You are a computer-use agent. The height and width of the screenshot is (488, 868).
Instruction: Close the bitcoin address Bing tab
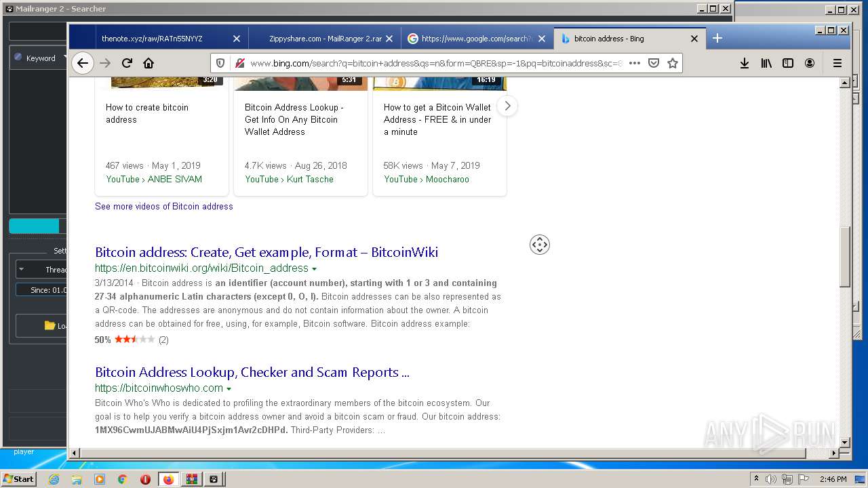pyautogui.click(x=694, y=39)
